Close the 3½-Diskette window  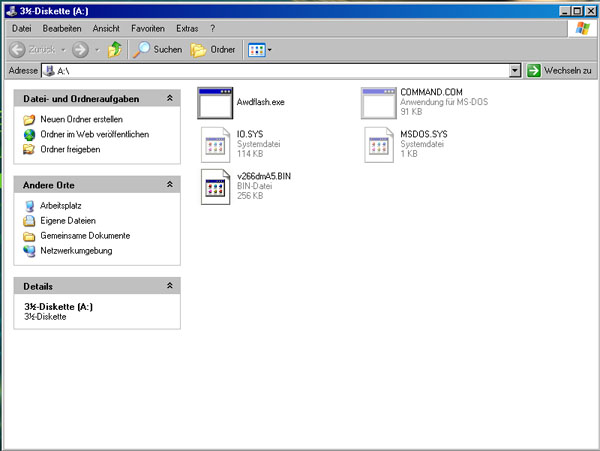point(591,11)
